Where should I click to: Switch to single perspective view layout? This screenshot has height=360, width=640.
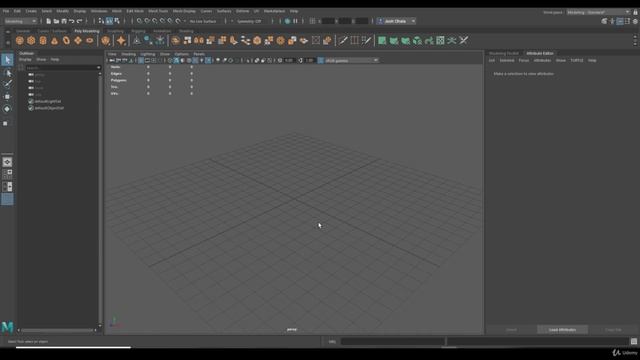pos(7,162)
